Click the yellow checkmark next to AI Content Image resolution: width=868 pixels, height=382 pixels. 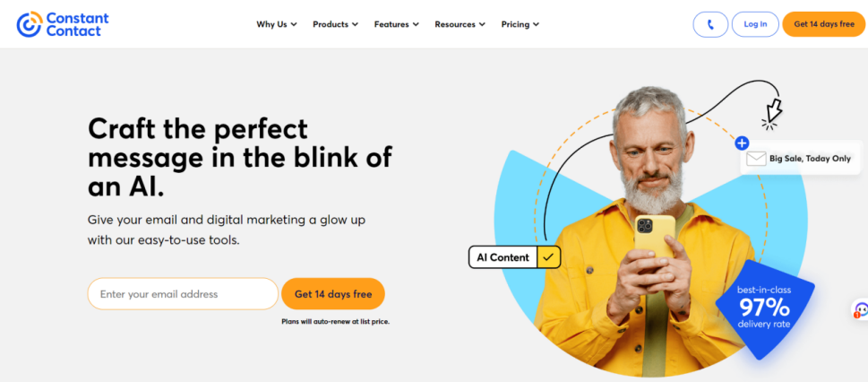point(548,257)
